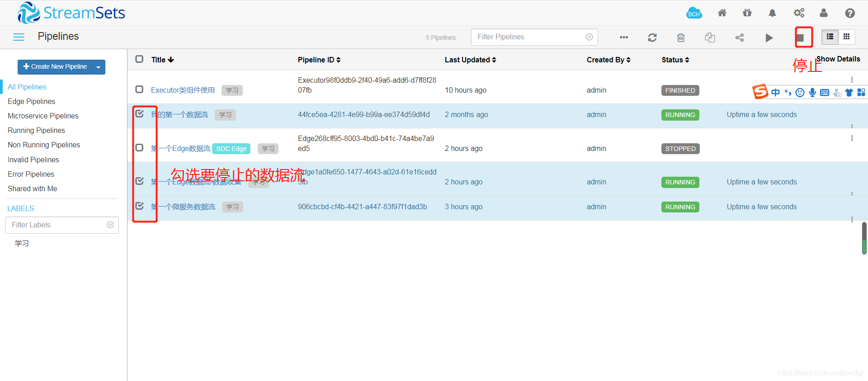868x381 pixels.
Task: Check the Executor类组件使用 pipeline checkbox
Action: (139, 89)
